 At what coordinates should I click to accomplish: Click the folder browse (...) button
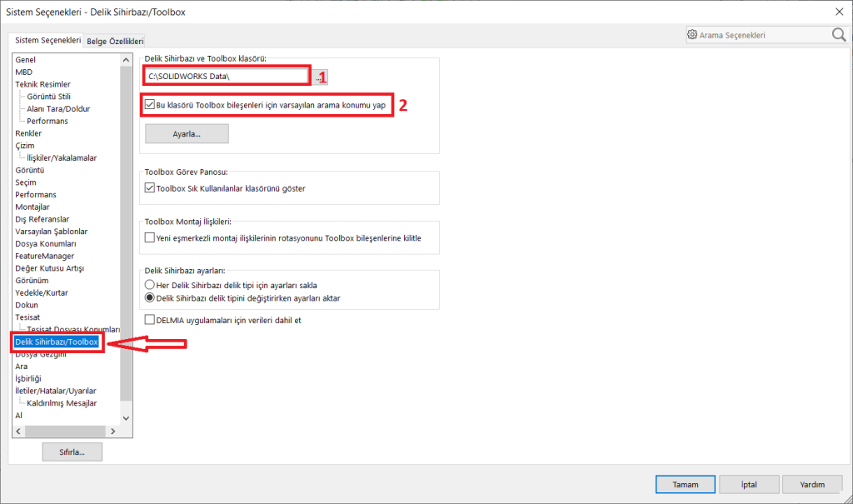point(318,77)
